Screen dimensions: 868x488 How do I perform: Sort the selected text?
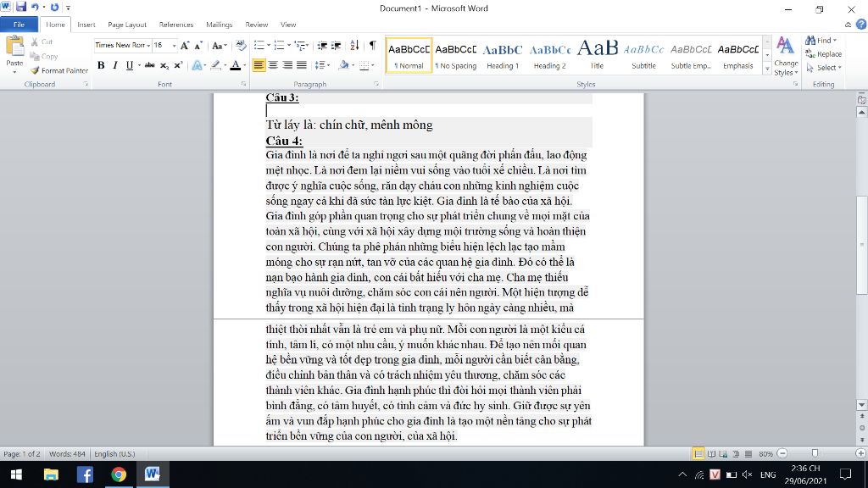355,46
